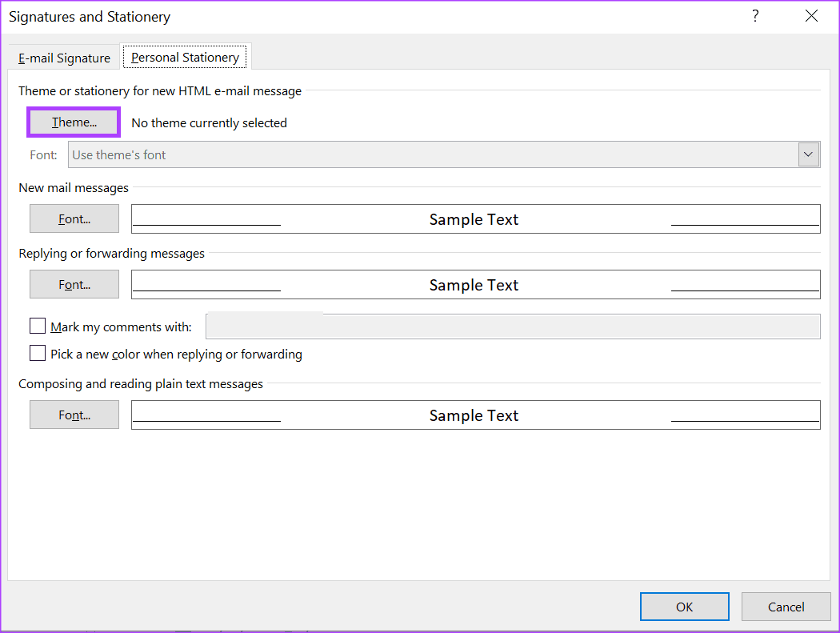Open Font... for Replying or forwarding messages

(74, 284)
